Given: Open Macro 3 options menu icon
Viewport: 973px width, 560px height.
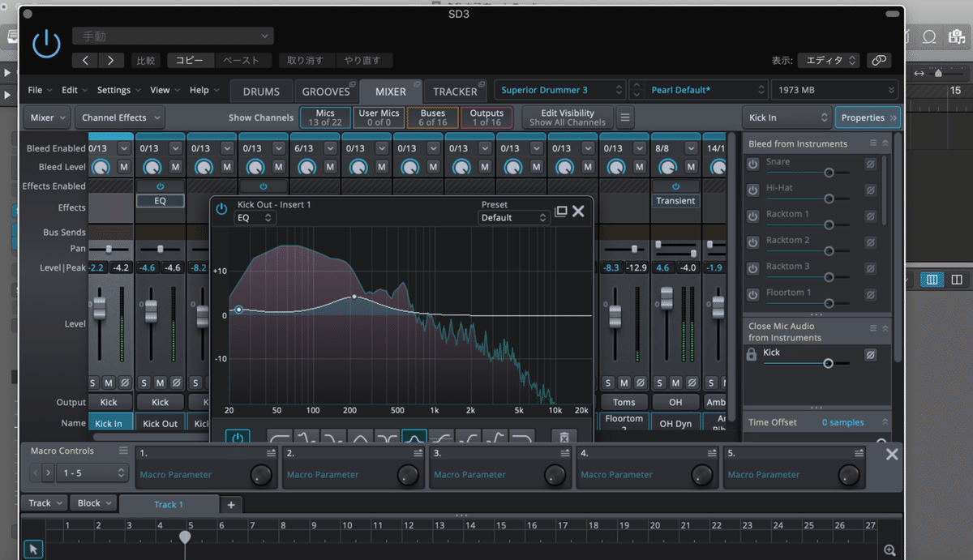Looking at the screenshot, I should [566, 454].
